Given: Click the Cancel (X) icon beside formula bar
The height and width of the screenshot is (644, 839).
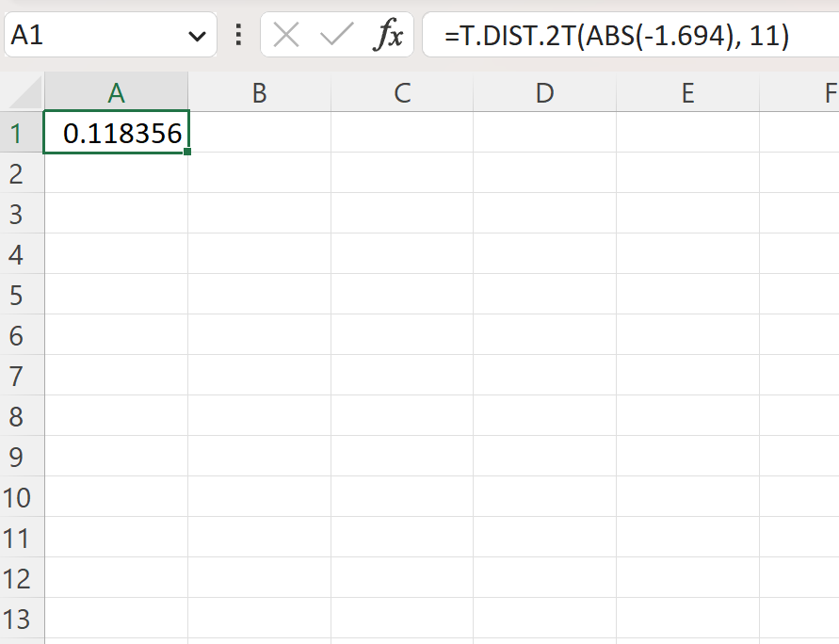Looking at the screenshot, I should pos(287,34).
